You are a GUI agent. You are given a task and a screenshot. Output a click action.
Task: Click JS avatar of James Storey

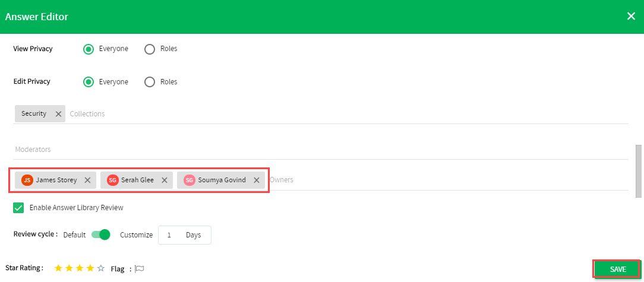click(x=27, y=180)
